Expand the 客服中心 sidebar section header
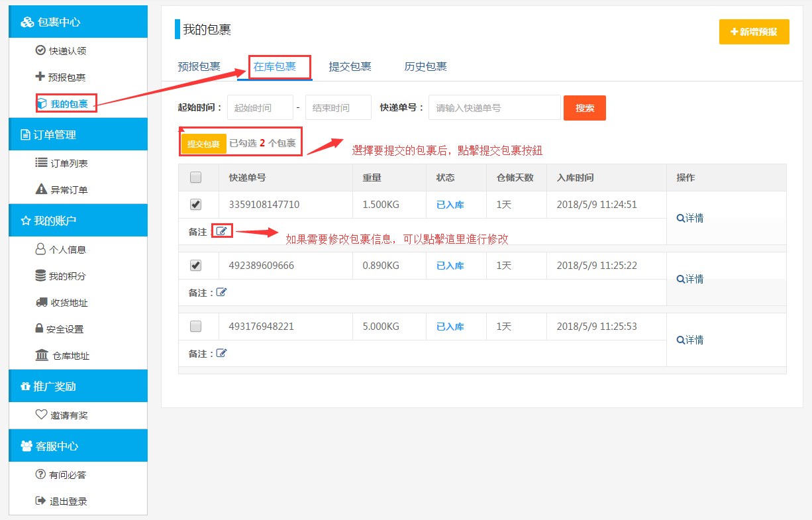Screen dimensions: 812x520 [x=78, y=446]
